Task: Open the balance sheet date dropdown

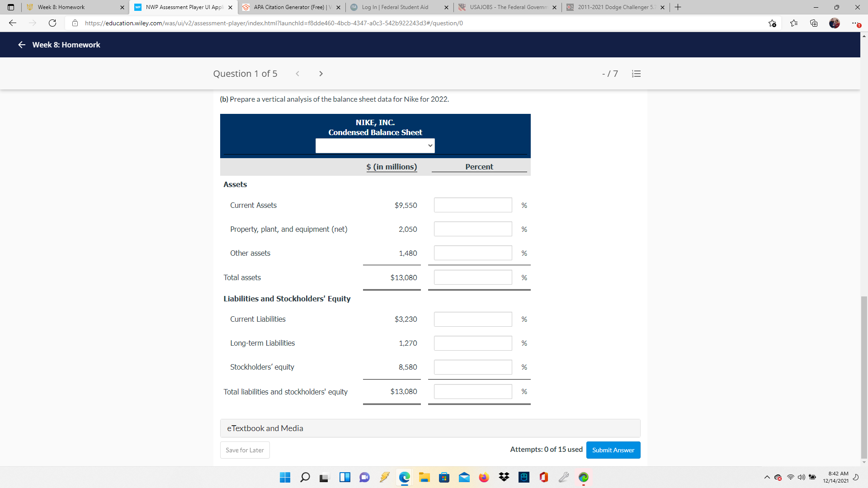Action: pos(374,145)
